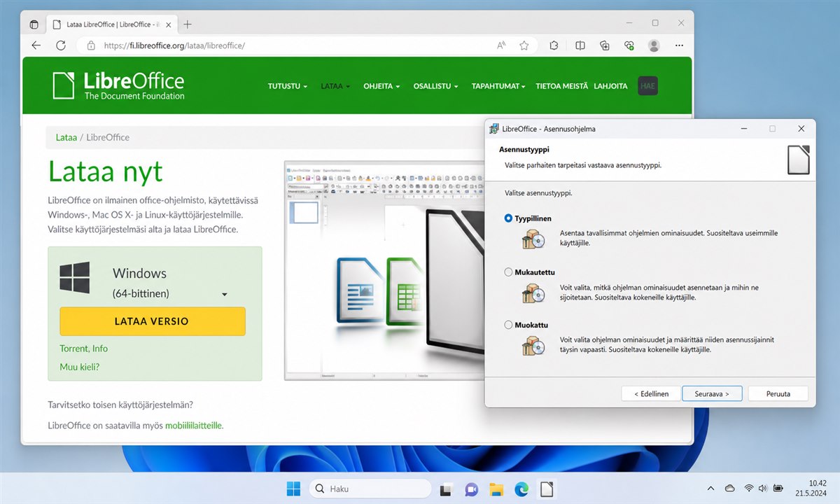Click the installer title bar icon
Viewport: 840px width, 504px height.
tap(494, 129)
